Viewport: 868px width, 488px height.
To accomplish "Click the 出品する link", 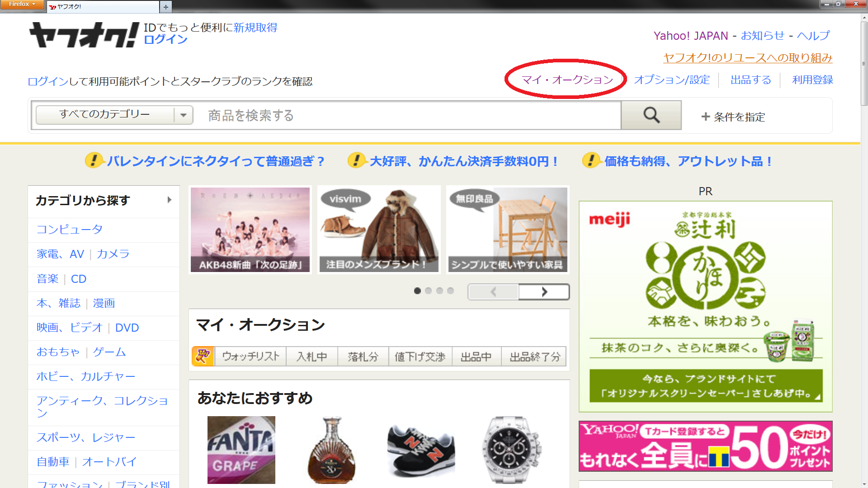I will [751, 80].
